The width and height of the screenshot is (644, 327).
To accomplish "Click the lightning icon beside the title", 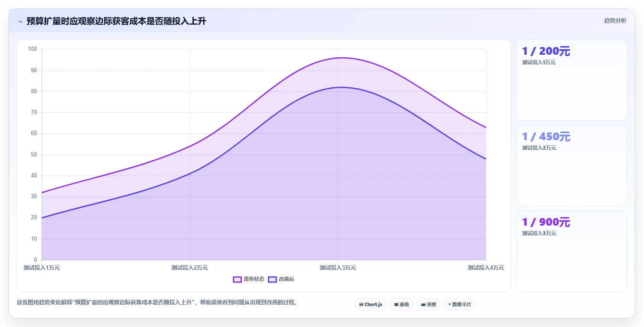I will pyautogui.click(x=20, y=21).
